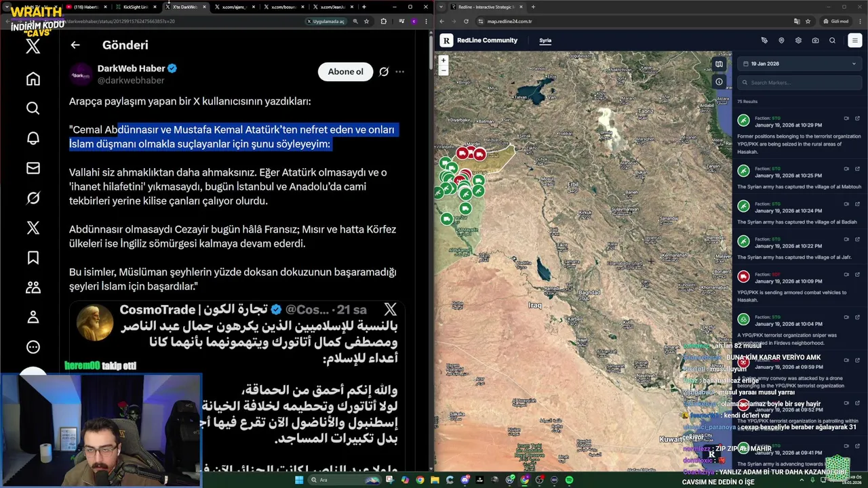Reload the RedLine browser page
This screenshot has width=868, height=488.
(465, 21)
